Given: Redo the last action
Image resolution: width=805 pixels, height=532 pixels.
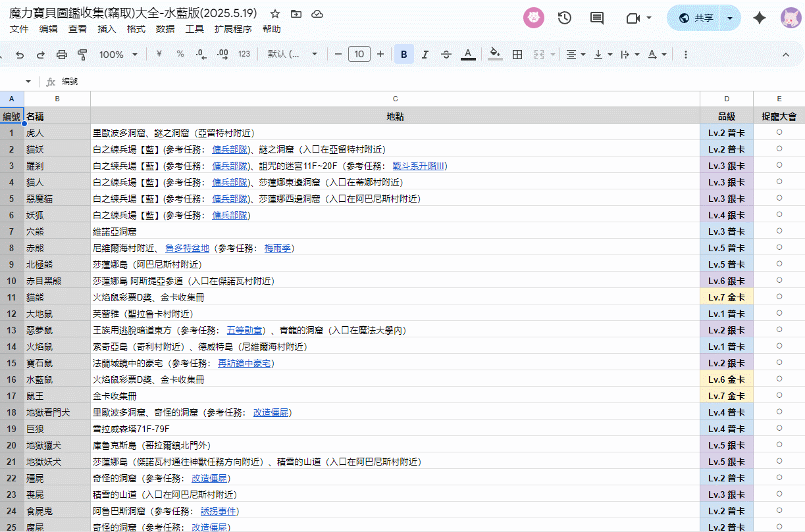Looking at the screenshot, I should (41, 55).
